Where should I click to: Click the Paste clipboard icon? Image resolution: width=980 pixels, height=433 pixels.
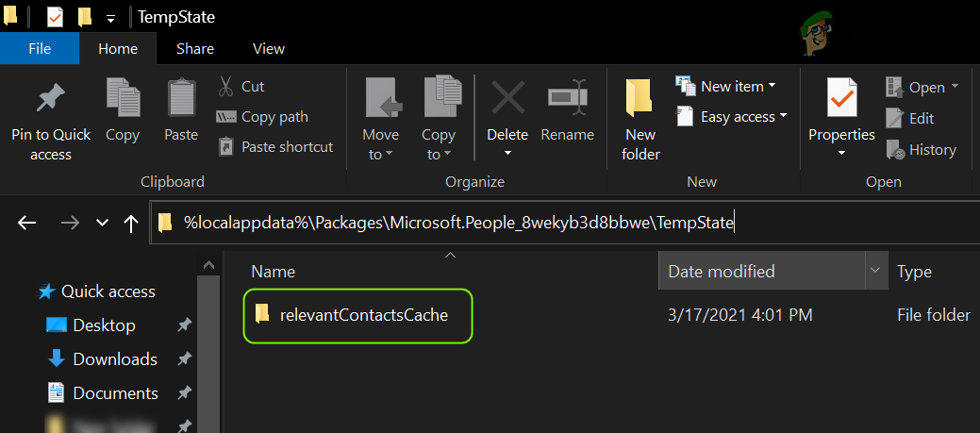click(x=180, y=98)
